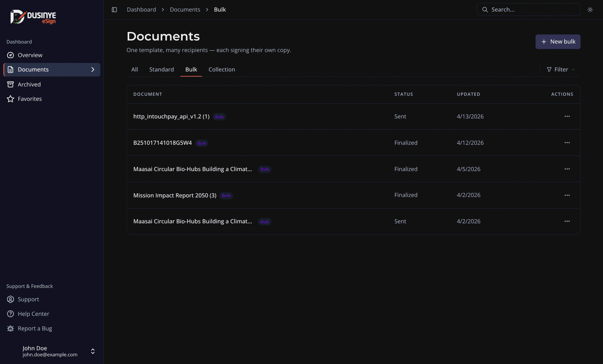The image size is (603, 364).
Task: Switch to the Standard tab
Action: pyautogui.click(x=162, y=69)
